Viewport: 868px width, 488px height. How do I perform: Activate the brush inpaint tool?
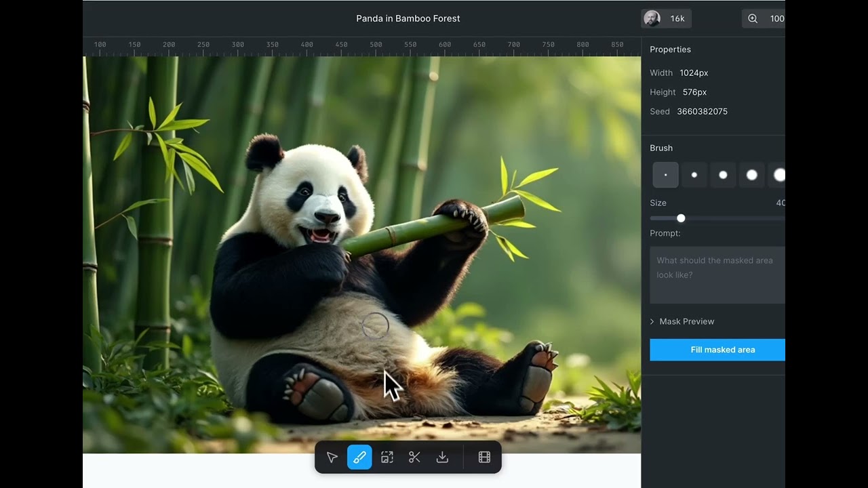pyautogui.click(x=359, y=457)
